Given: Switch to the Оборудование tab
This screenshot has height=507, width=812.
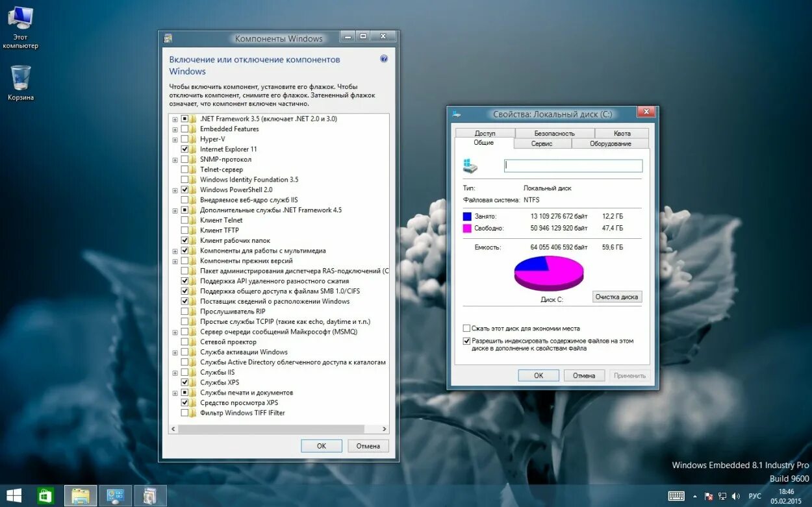Looking at the screenshot, I should (x=610, y=143).
